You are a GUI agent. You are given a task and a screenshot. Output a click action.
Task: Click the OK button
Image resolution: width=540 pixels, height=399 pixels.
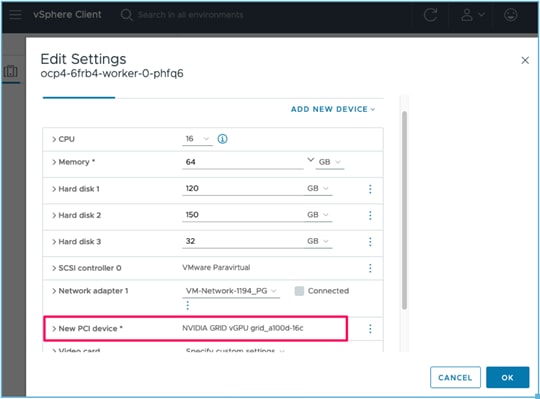click(x=508, y=377)
